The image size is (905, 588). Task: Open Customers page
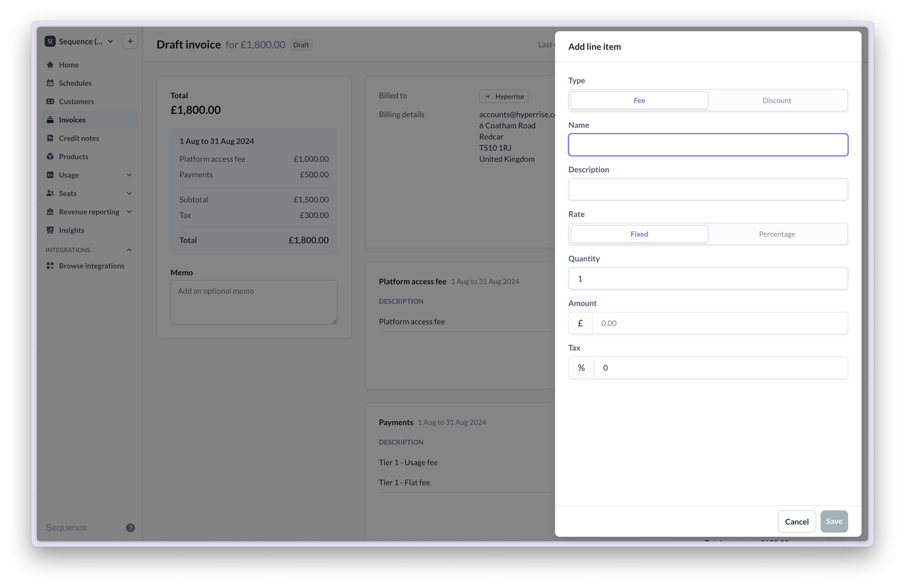pos(90,101)
